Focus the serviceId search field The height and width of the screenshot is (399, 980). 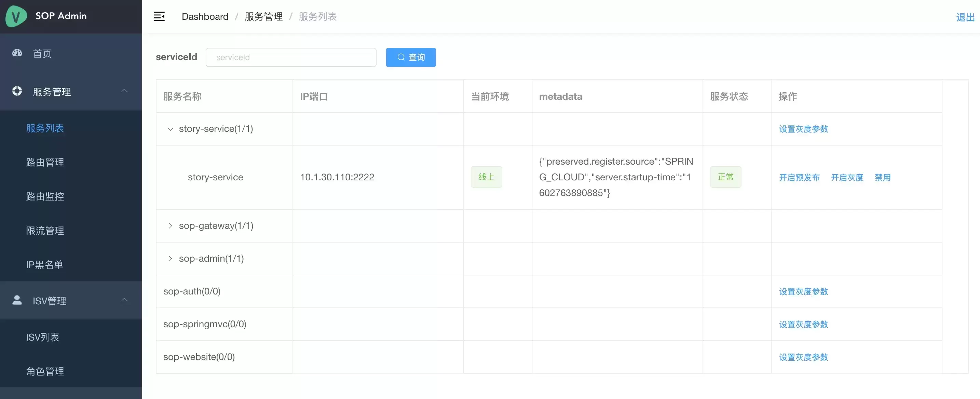291,57
